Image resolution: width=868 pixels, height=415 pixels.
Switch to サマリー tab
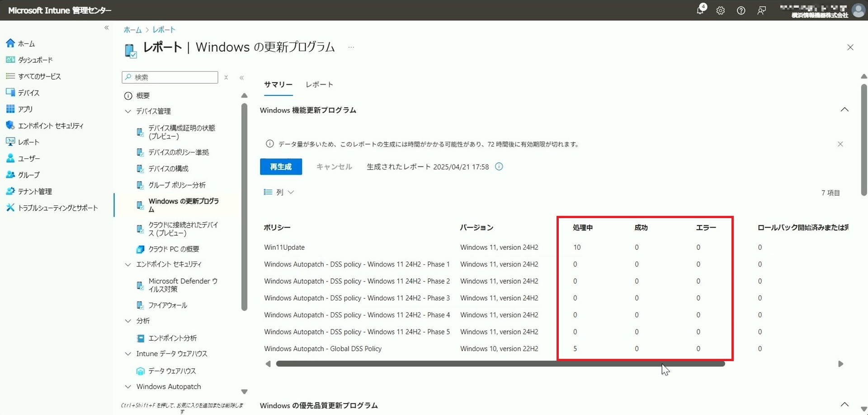tap(278, 85)
